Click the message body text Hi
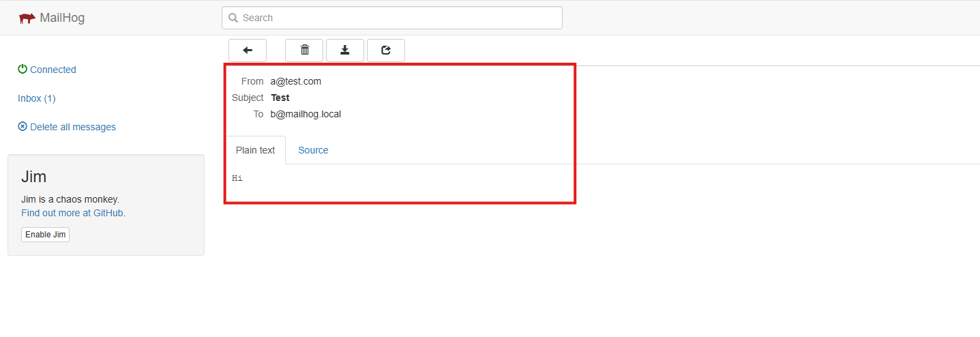Screen dimensions: 980x337 tap(237, 179)
